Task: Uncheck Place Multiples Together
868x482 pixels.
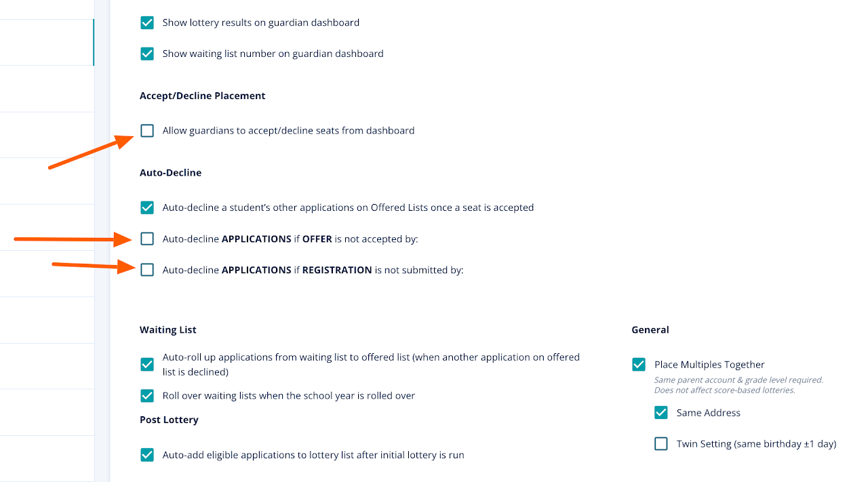Action: coord(639,365)
